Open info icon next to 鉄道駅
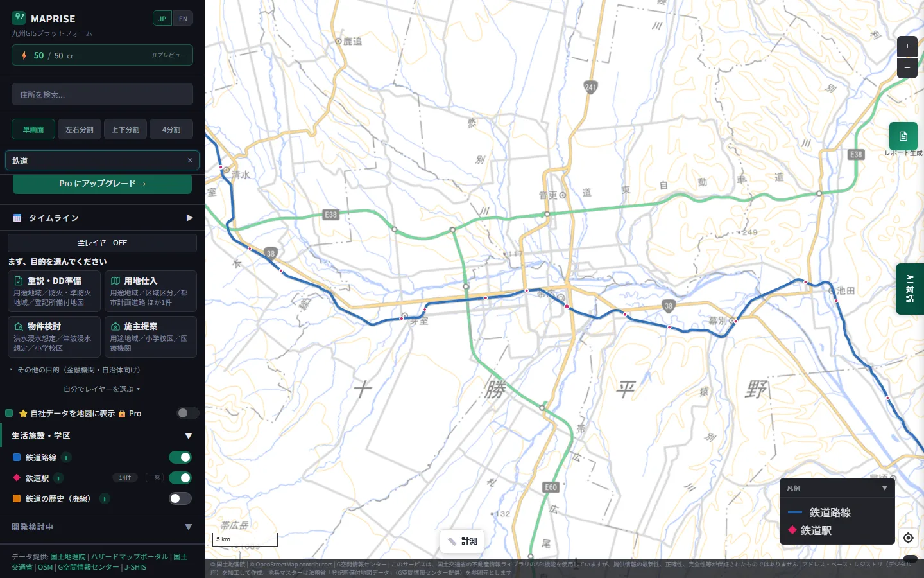The height and width of the screenshot is (578, 924). coord(58,478)
